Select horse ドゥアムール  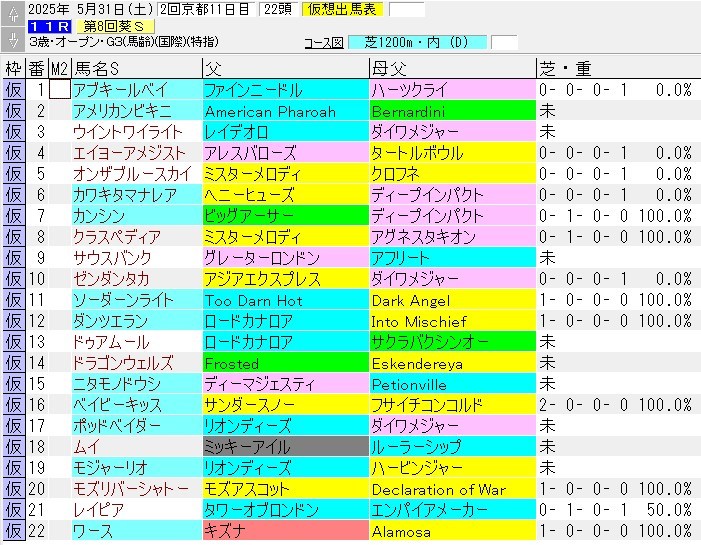(x=137, y=342)
